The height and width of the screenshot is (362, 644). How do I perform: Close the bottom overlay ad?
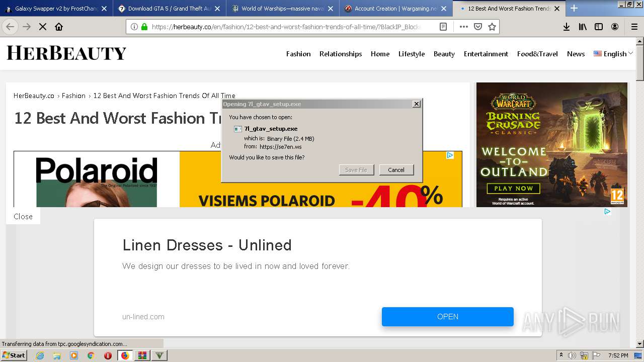23,216
